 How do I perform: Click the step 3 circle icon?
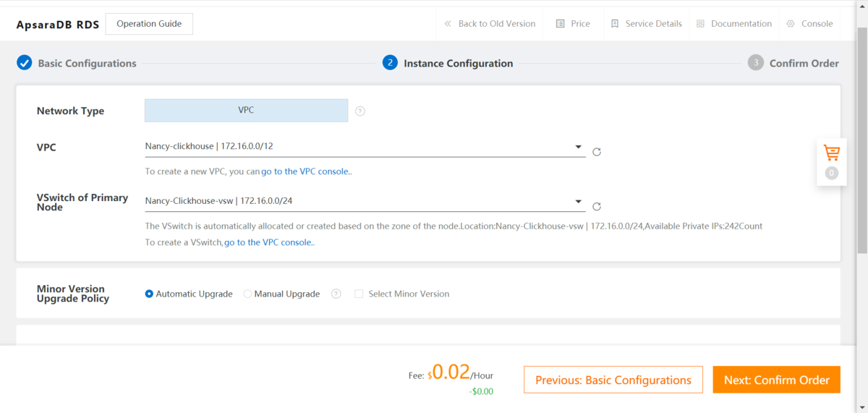point(756,63)
